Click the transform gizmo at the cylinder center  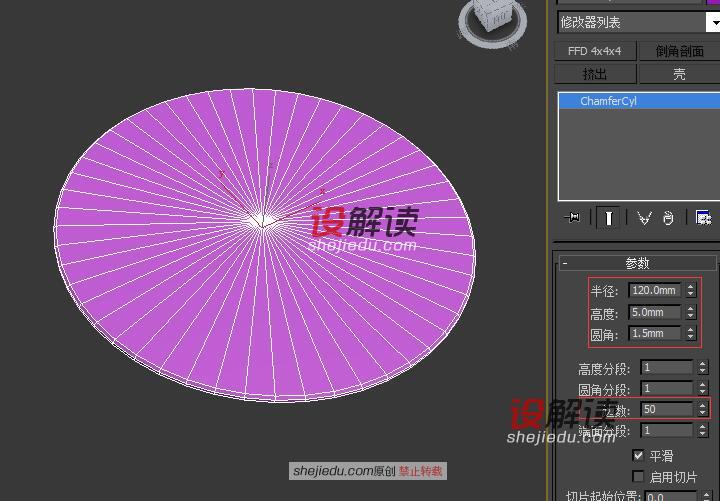[x=262, y=221]
